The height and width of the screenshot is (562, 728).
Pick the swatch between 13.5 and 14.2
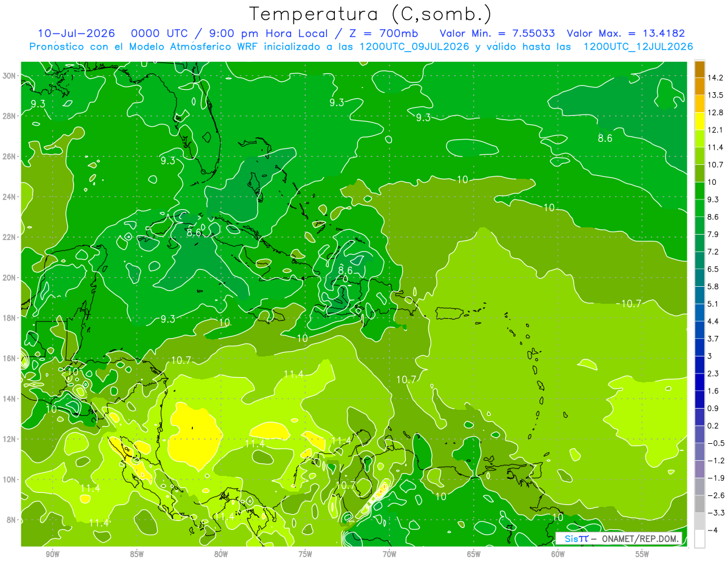tap(699, 86)
